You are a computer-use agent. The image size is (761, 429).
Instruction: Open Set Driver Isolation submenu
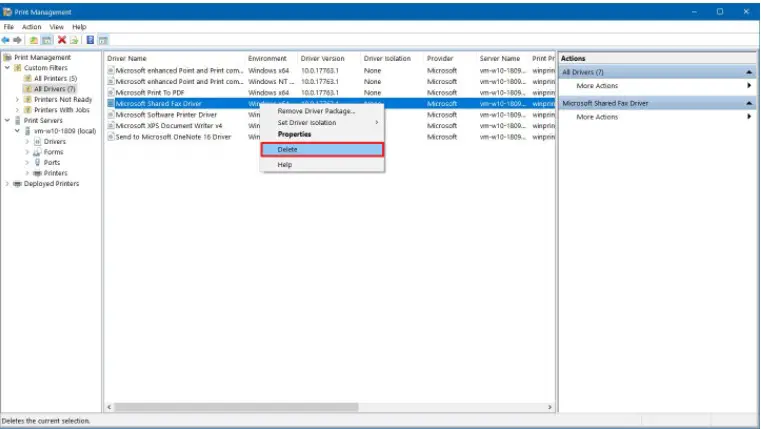(x=322, y=123)
